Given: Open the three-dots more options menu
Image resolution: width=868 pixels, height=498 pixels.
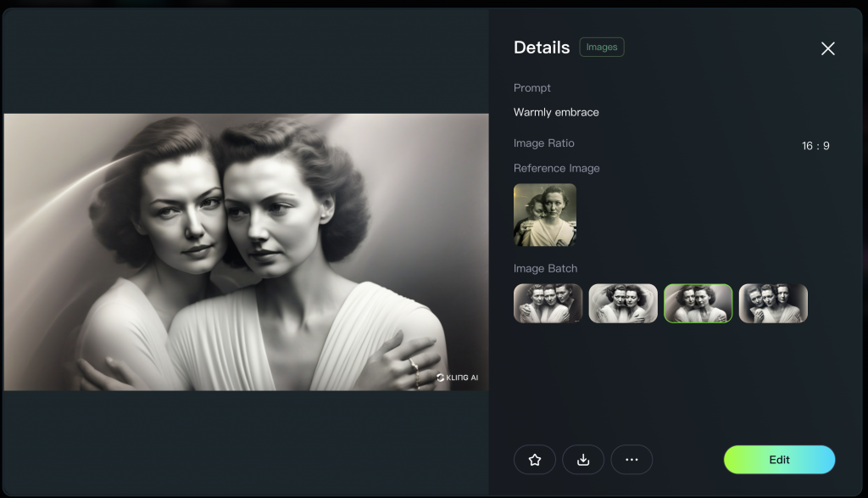Looking at the screenshot, I should (632, 460).
